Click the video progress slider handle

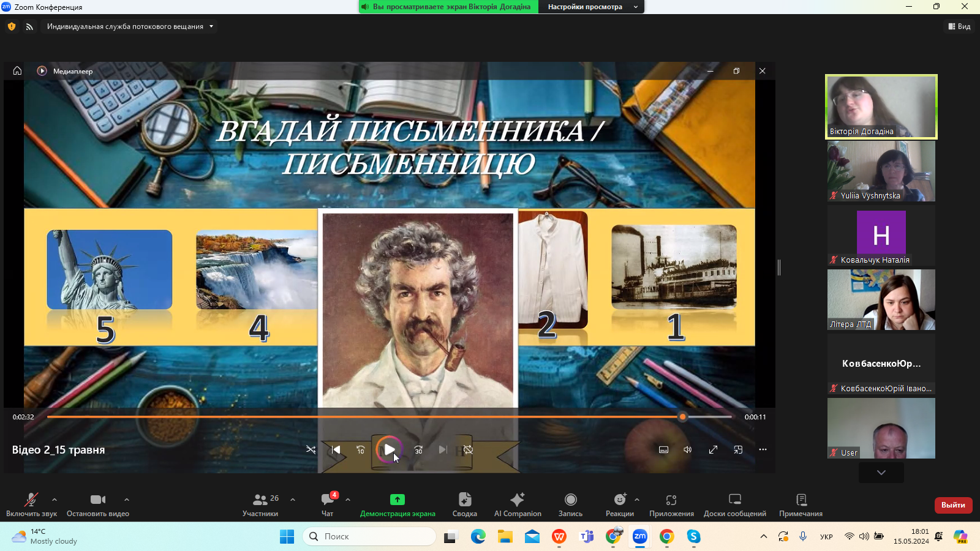(x=682, y=417)
